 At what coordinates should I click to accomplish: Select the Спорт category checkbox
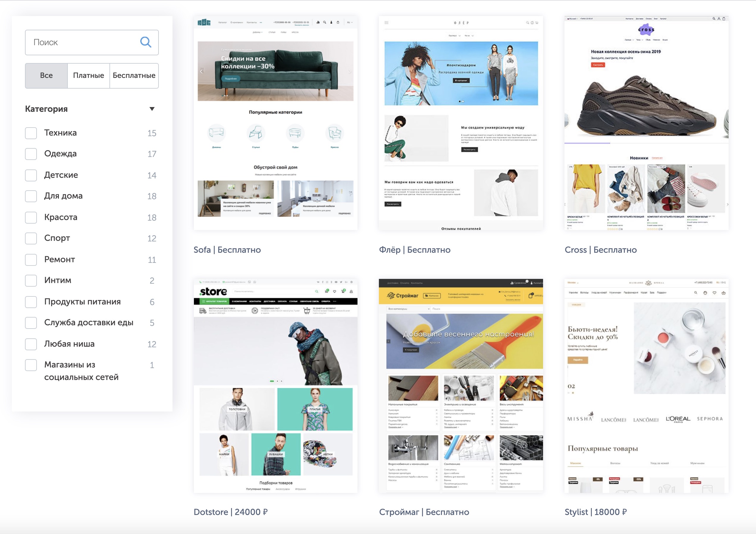coord(31,238)
